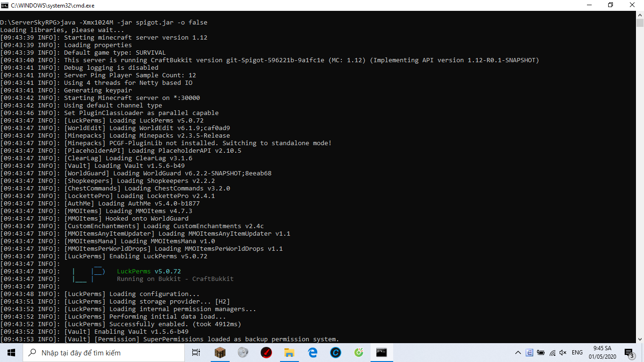This screenshot has height=362, width=644.
Task: Click the taskbar search box
Action: (105, 353)
